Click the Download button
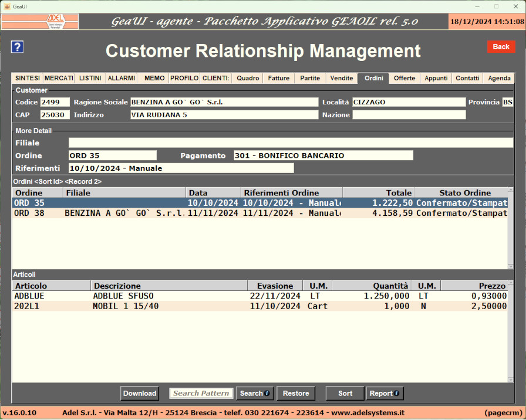 point(140,394)
